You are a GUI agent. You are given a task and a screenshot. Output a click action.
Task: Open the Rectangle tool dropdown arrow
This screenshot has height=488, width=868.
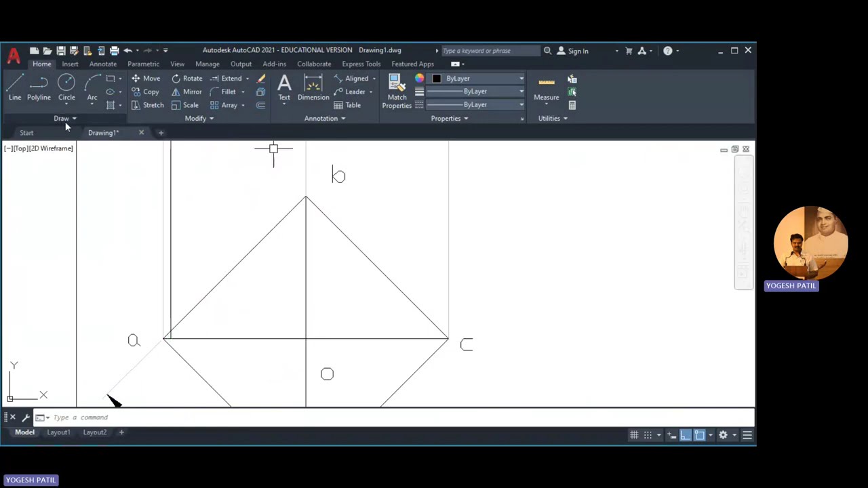[x=120, y=79]
